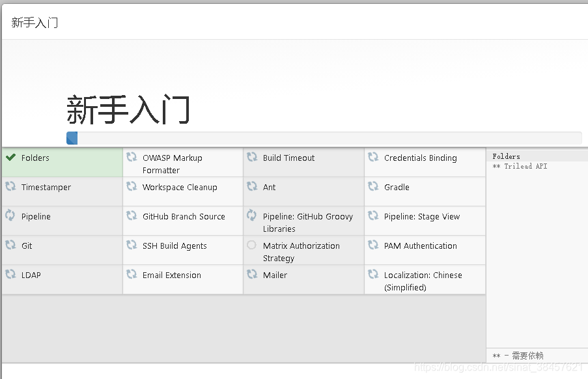The height and width of the screenshot is (379, 588).
Task: Click the sync icon next to Mailer
Action: (252, 274)
